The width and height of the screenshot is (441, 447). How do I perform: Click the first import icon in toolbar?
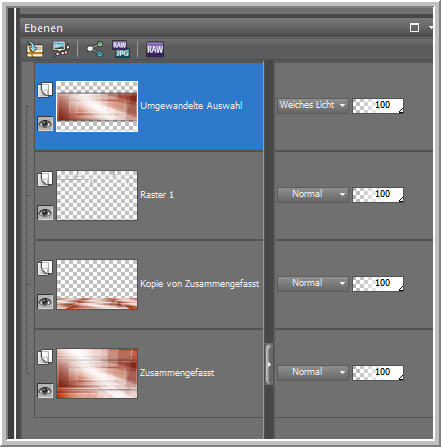[x=35, y=49]
